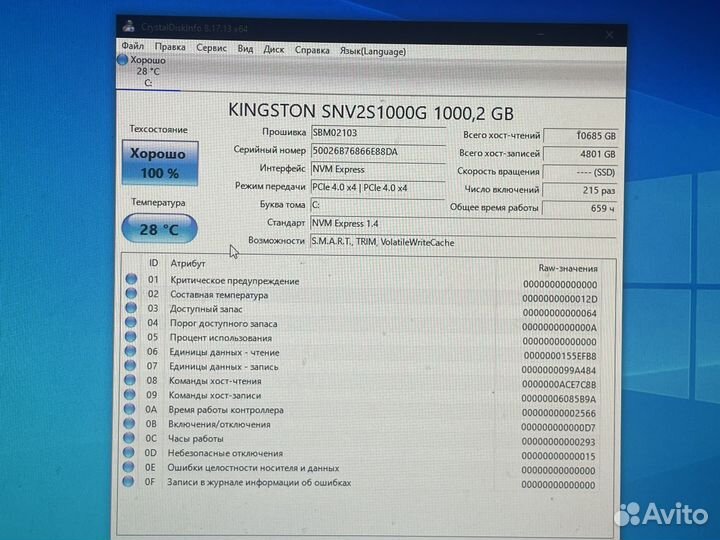
Task: Open the Сервис menu
Action: click(x=211, y=48)
